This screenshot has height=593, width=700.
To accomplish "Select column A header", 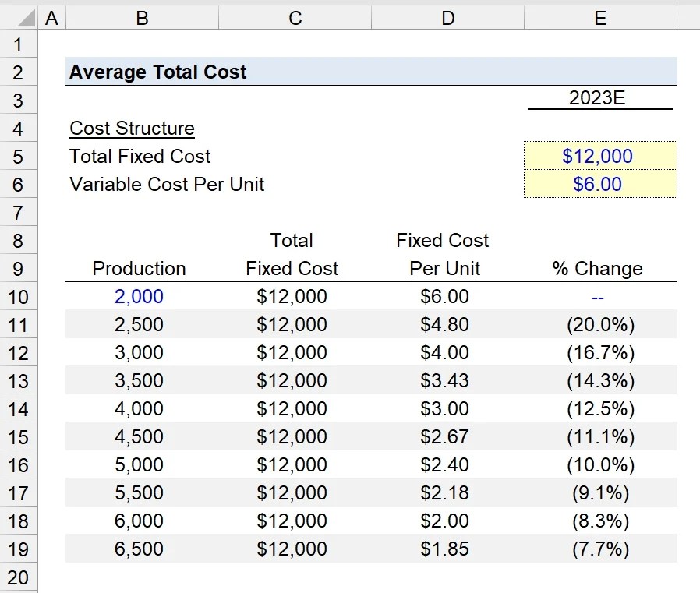I will click(51, 18).
